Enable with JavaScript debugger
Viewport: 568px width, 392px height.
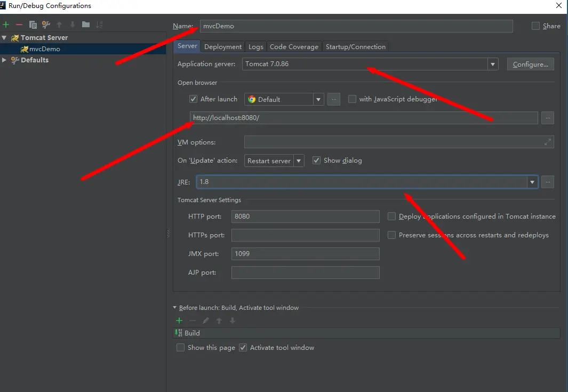coord(352,99)
